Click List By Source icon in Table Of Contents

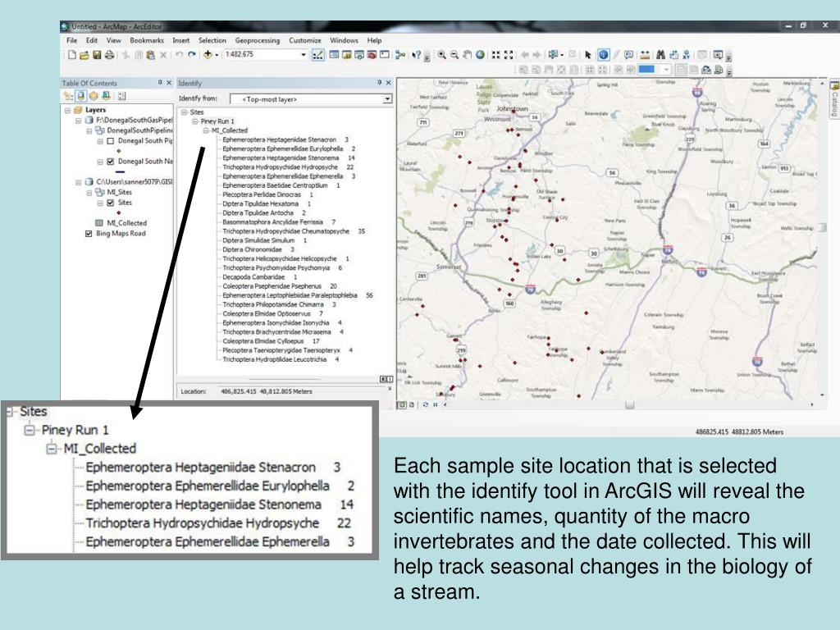pyautogui.click(x=81, y=96)
